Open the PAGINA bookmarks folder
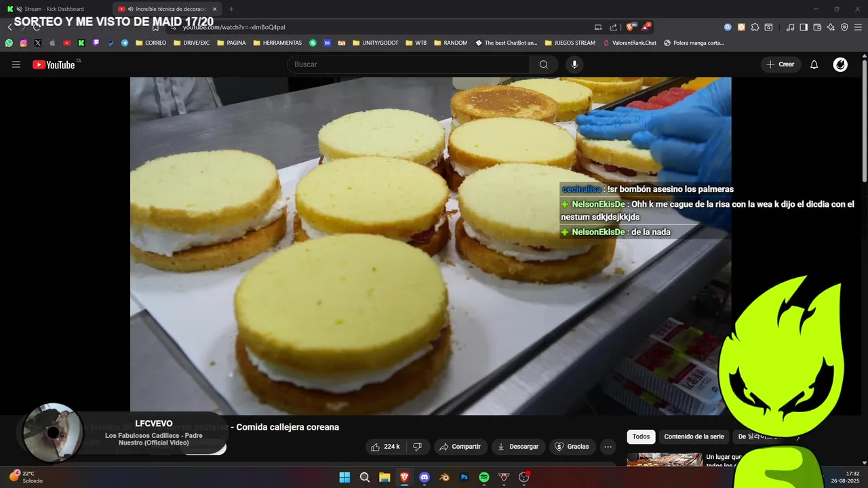Screen dimensions: 868x488 tap(231, 43)
